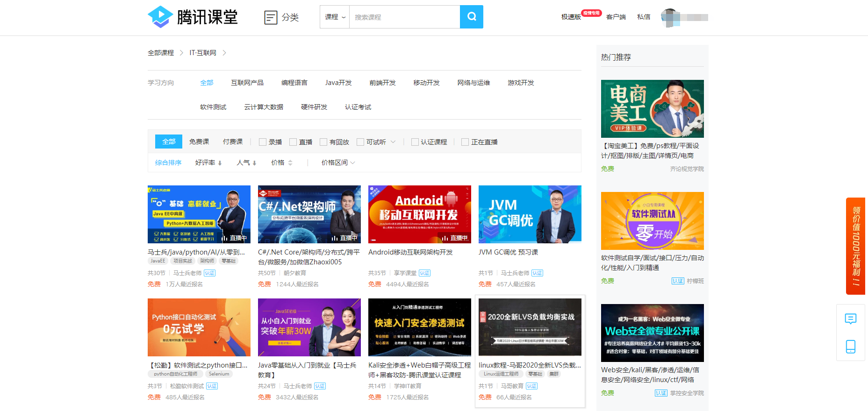Viewport: 868px width, 411px height.
Task: Sort by 好评率 down arrow
Action: click(x=220, y=163)
